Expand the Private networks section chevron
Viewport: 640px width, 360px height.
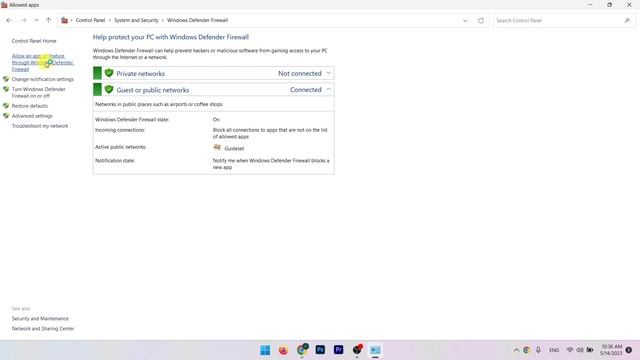pos(329,73)
